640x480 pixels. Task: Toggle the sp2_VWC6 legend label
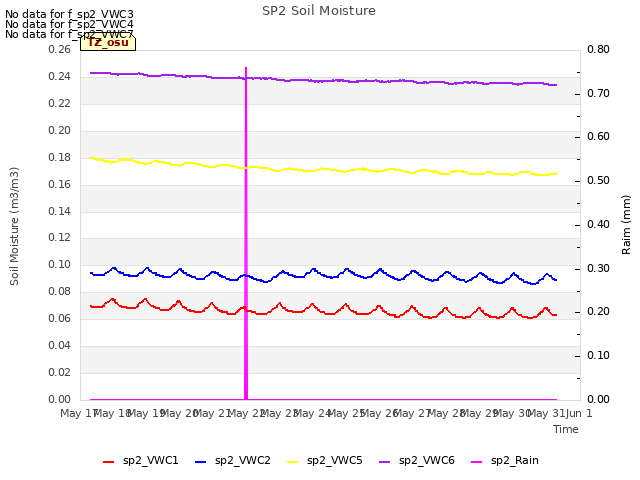coord(427,460)
